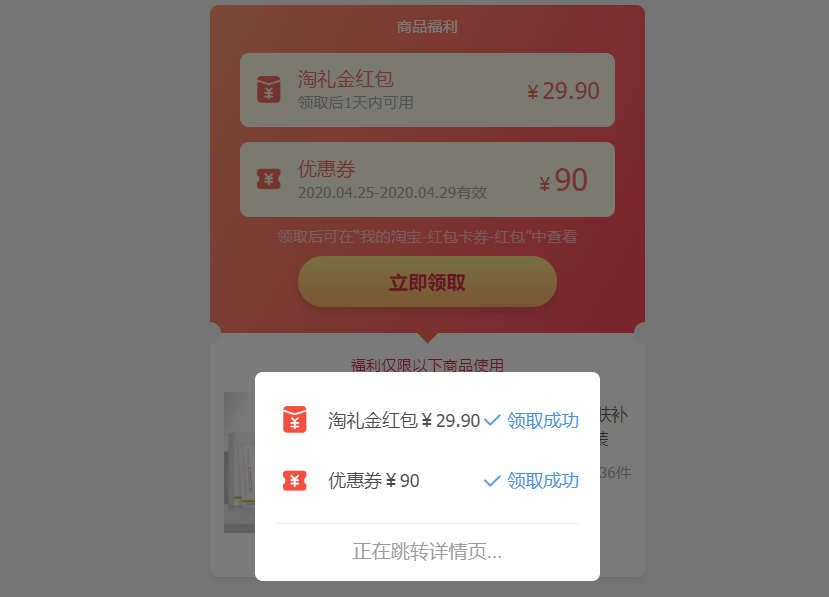Viewport: 829px width, 597px height.
Task: Click the second 领取成功 status text
Action: click(x=543, y=481)
